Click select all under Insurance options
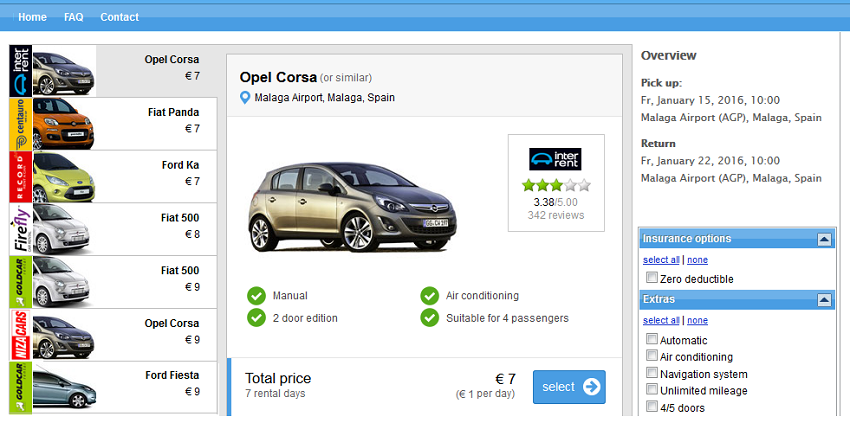850x425 pixels. coord(661,260)
